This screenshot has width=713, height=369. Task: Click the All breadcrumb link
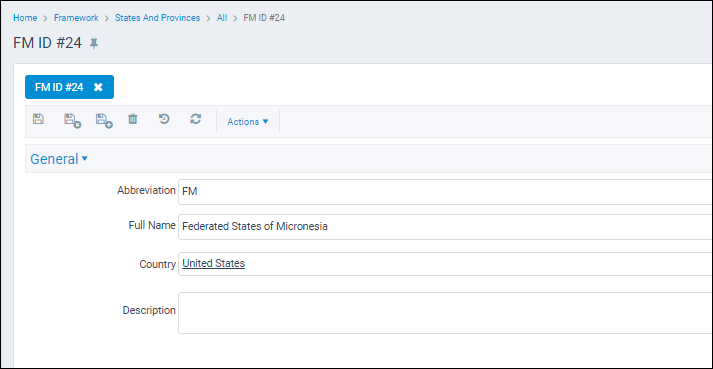point(222,18)
